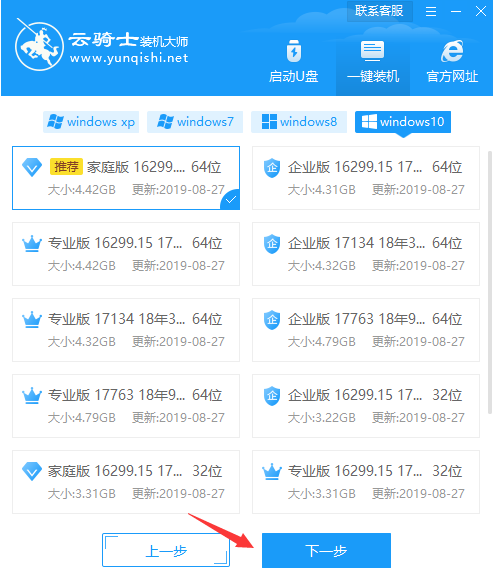Open the hamburger menu icon in title bar

(x=430, y=11)
